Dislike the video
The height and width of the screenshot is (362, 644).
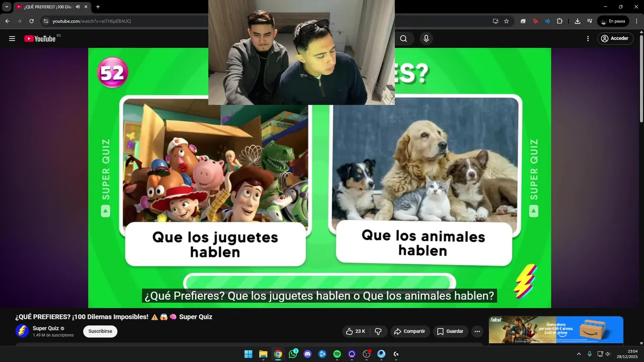click(x=378, y=331)
